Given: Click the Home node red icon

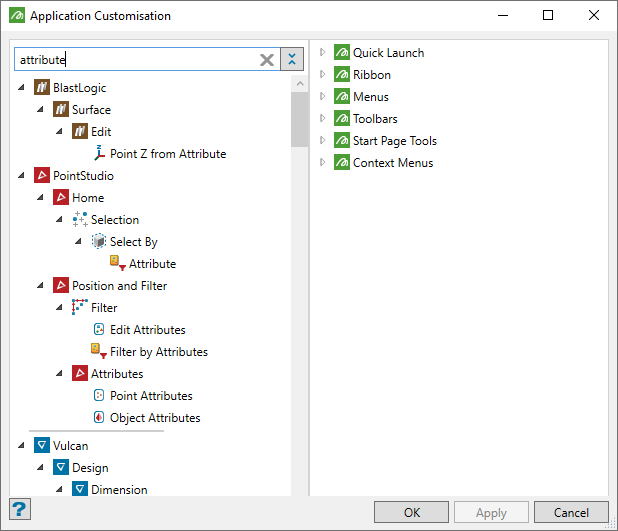Looking at the screenshot, I should pos(61,197).
